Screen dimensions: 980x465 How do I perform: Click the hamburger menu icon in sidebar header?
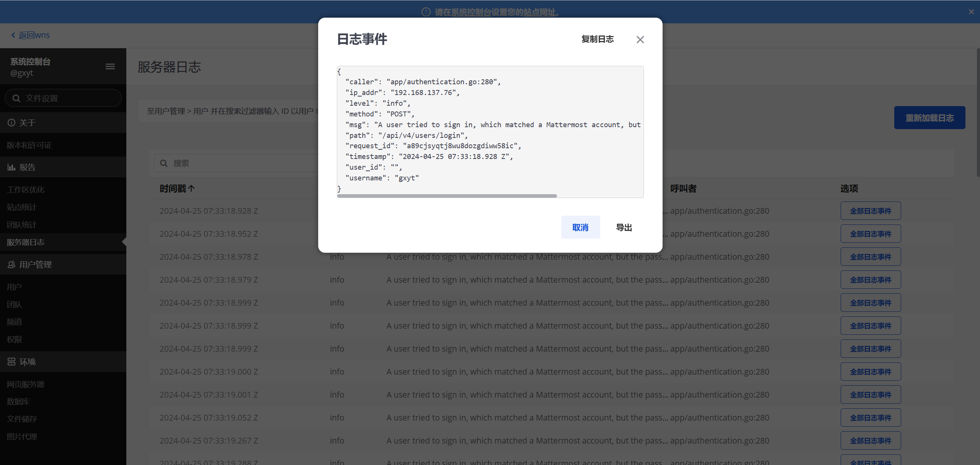coord(110,67)
